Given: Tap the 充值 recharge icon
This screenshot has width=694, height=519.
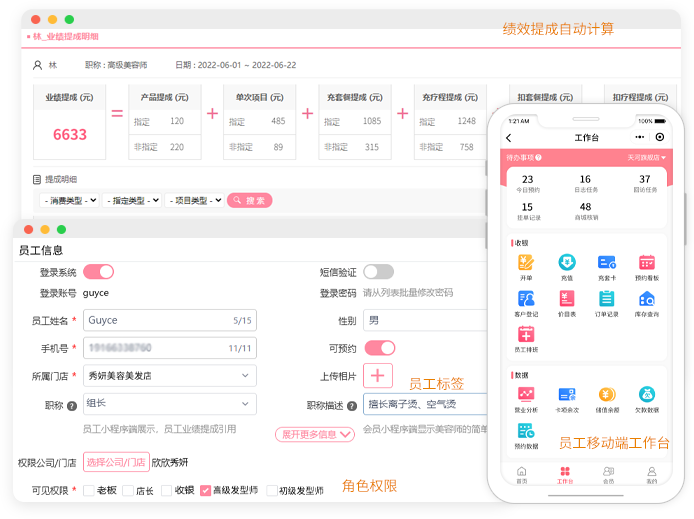Looking at the screenshot, I should click(567, 263).
